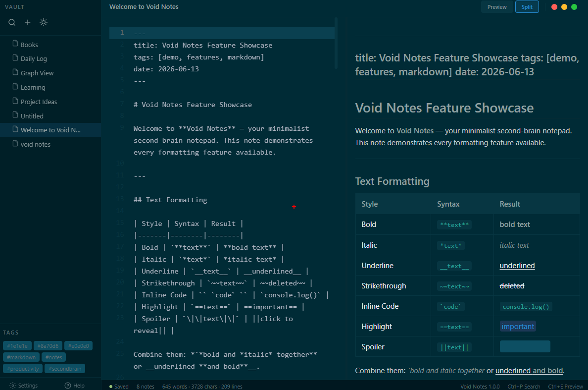Click the Settings gear icon
The width and height of the screenshot is (588, 390).
pos(13,386)
